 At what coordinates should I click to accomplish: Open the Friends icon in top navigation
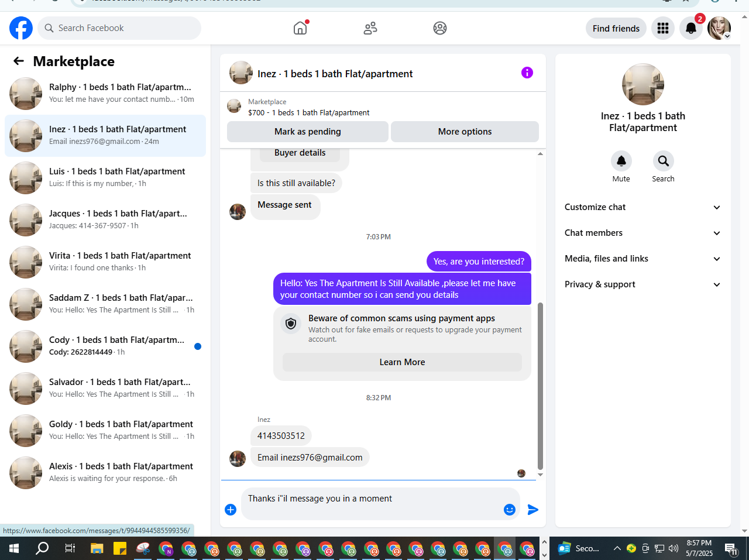[370, 28]
